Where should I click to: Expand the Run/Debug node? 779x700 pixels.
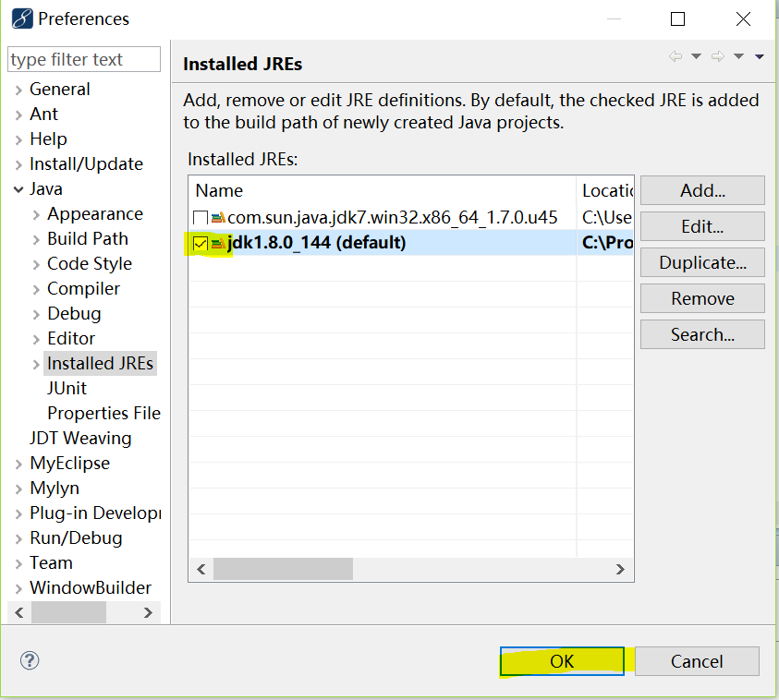(x=18, y=538)
